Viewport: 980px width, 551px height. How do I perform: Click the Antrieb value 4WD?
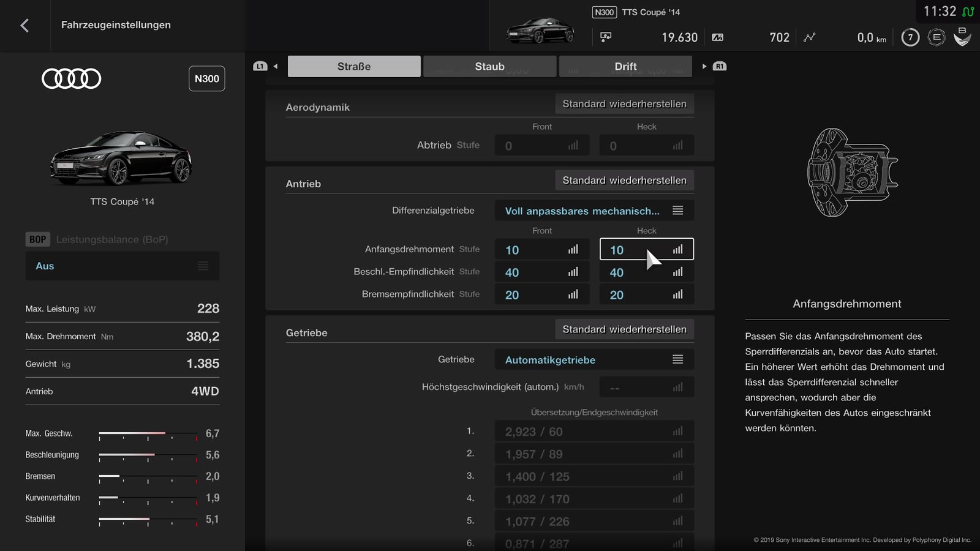[x=205, y=391]
